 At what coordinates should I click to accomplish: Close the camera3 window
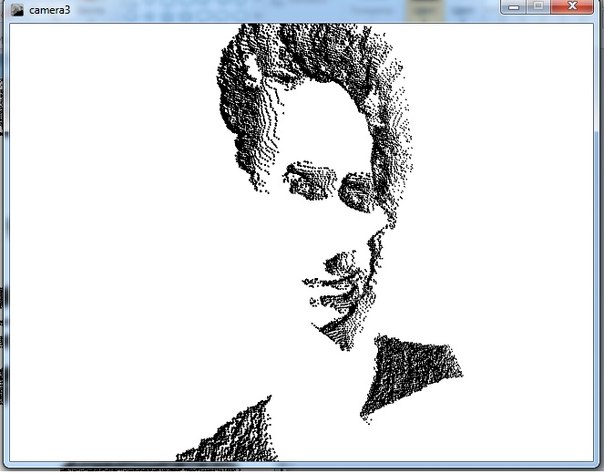[x=572, y=7]
